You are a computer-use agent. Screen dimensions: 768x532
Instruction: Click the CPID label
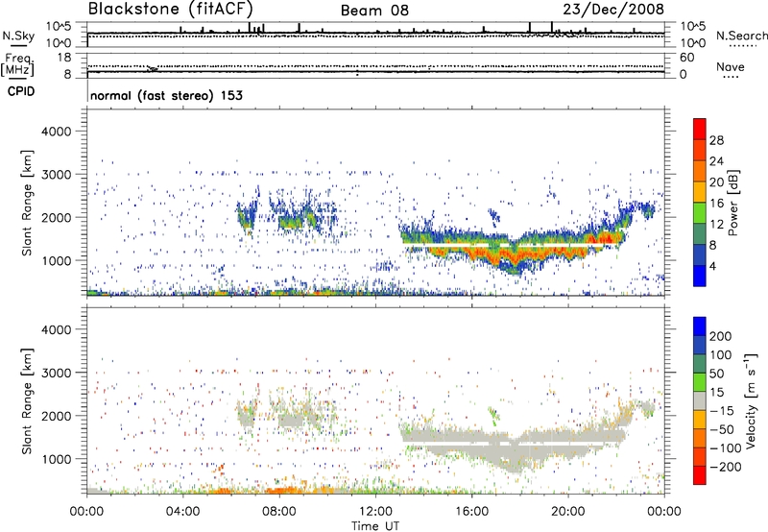coord(21,91)
